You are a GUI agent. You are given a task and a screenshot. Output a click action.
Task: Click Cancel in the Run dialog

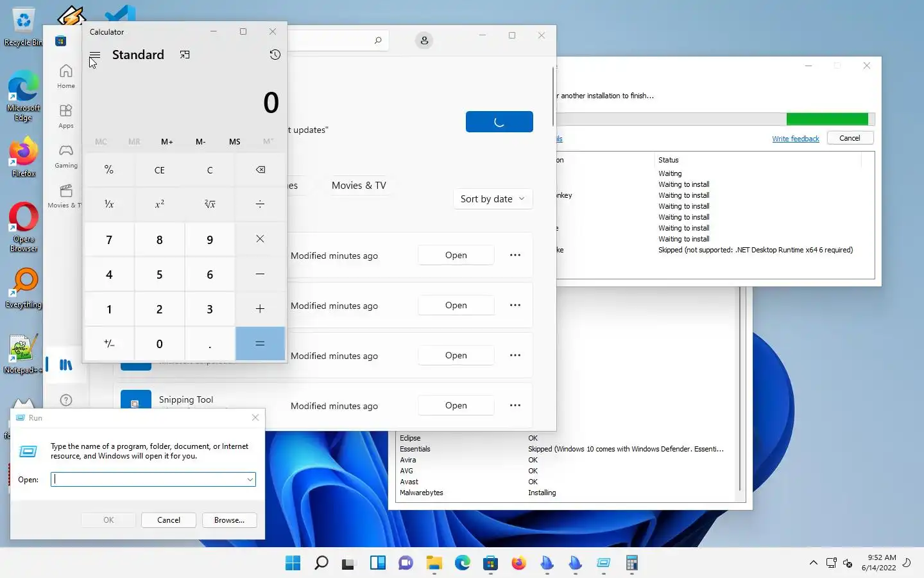tap(169, 520)
